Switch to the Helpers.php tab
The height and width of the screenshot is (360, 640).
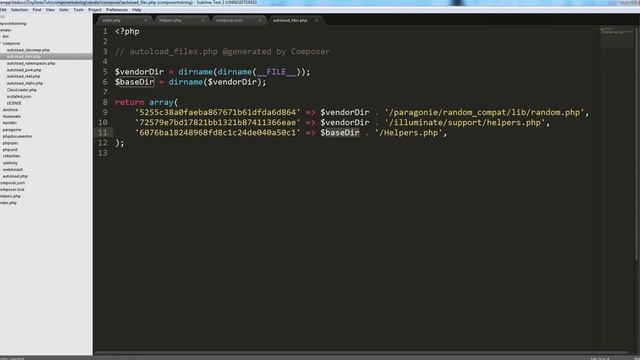coord(180,20)
